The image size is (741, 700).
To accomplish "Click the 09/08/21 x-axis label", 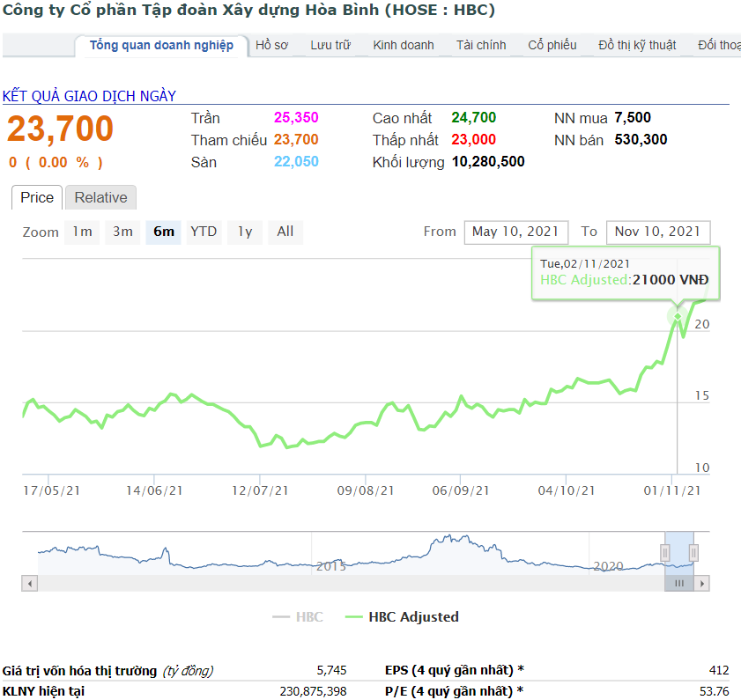I will [x=366, y=490].
